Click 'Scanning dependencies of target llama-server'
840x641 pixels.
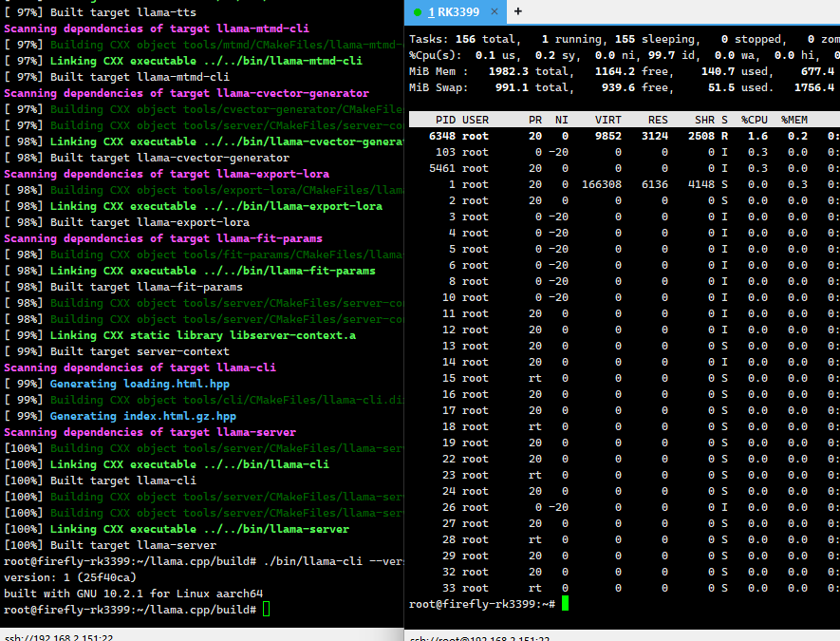(150, 432)
